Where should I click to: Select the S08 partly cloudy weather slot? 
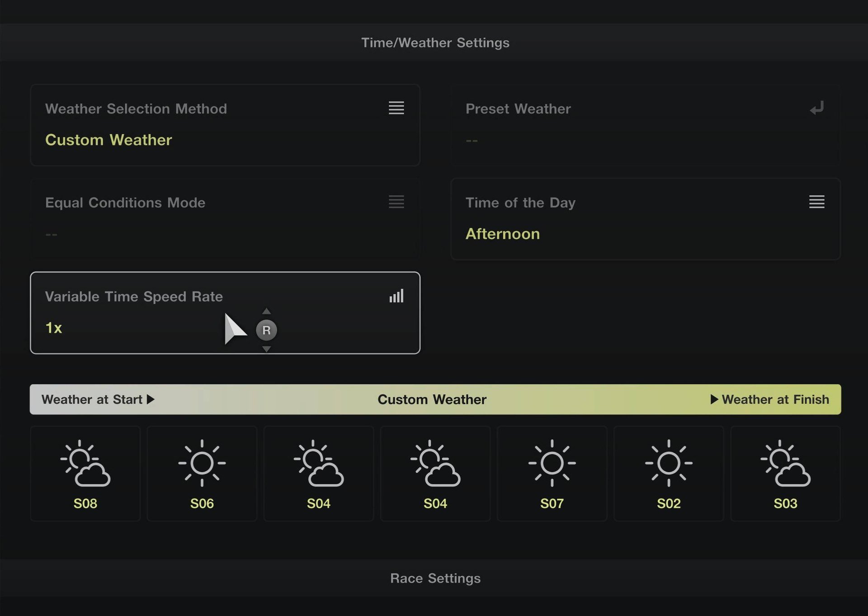[x=85, y=473]
